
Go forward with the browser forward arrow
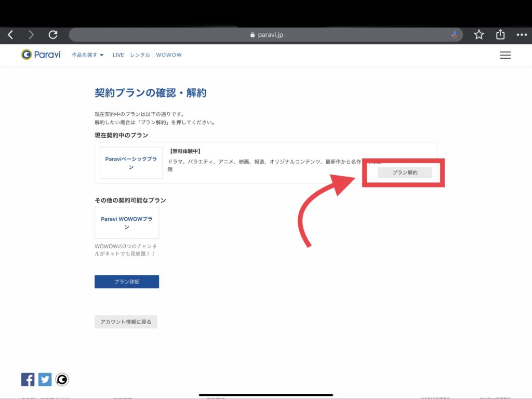31,35
